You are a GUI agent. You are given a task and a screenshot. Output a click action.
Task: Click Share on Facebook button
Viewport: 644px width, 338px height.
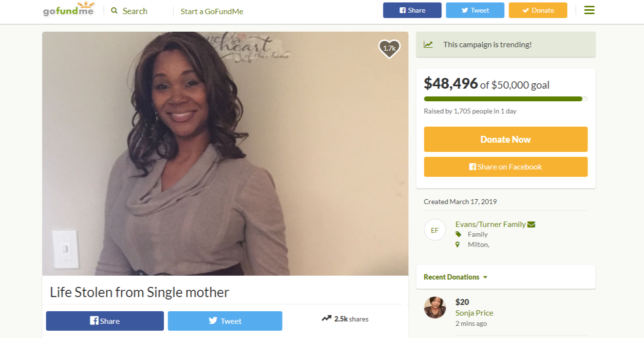pos(506,167)
